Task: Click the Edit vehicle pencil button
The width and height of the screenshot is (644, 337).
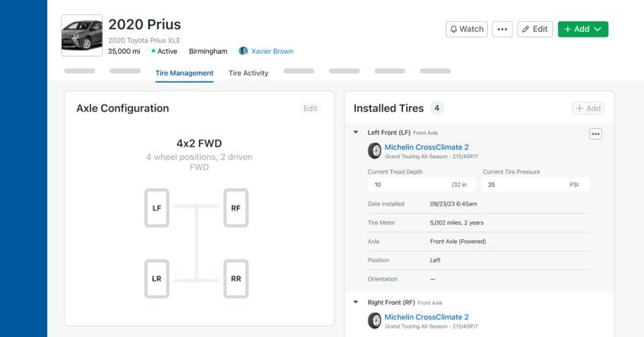Action: tap(534, 29)
